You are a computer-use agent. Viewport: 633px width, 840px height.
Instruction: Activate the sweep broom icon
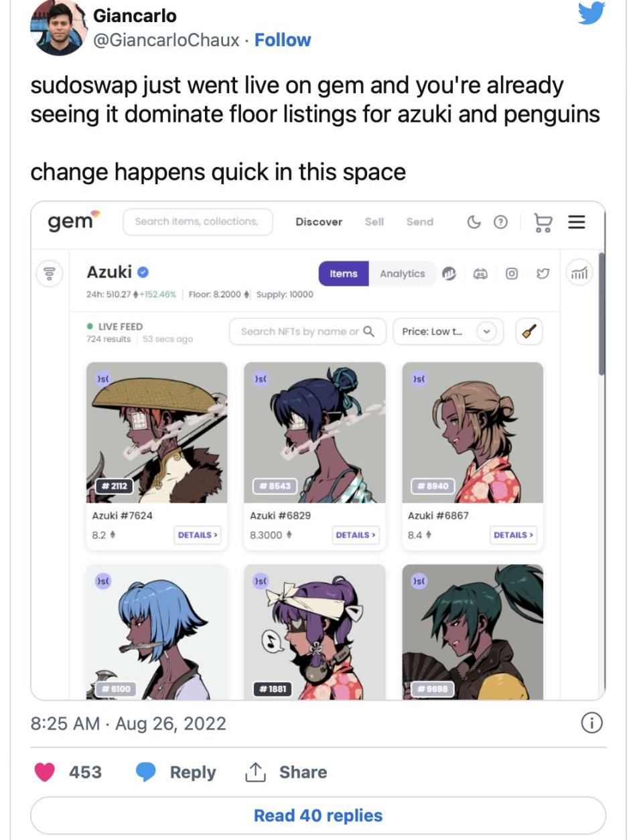(x=529, y=332)
